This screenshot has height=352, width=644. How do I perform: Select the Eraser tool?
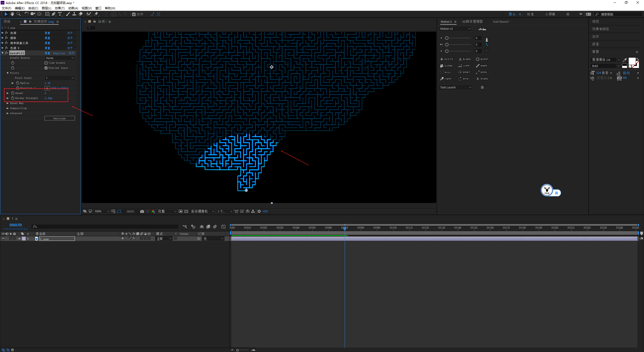80,14
